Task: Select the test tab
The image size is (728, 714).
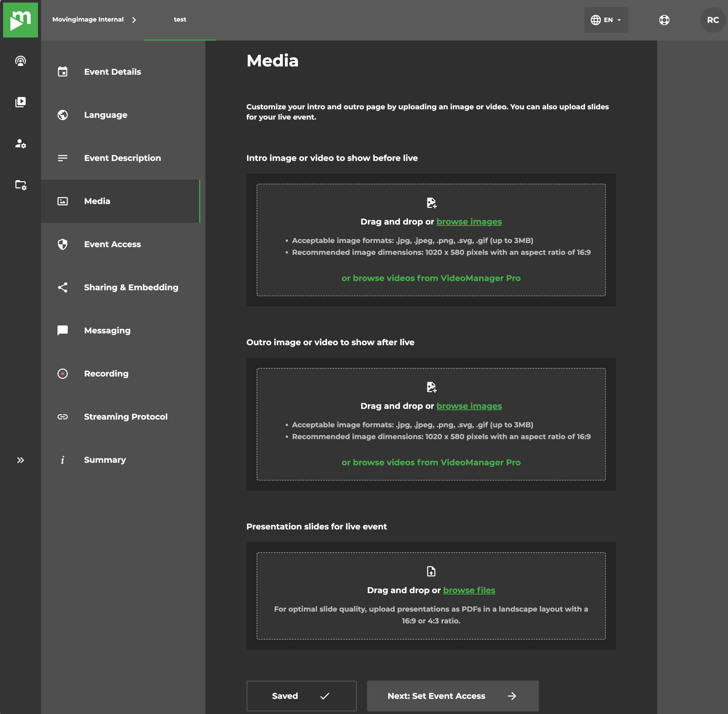Action: point(180,20)
